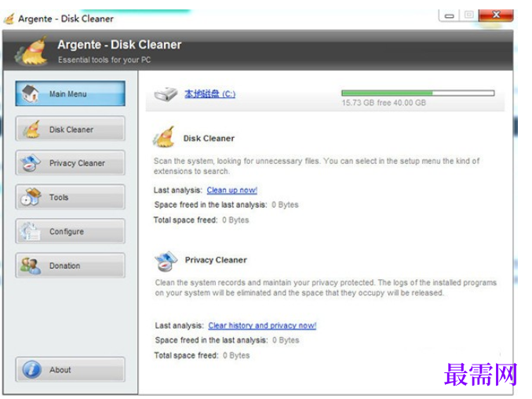Click the broom icon on sidebar Disk Cleaner
Viewport: 532px width, 399px height.
(x=31, y=129)
